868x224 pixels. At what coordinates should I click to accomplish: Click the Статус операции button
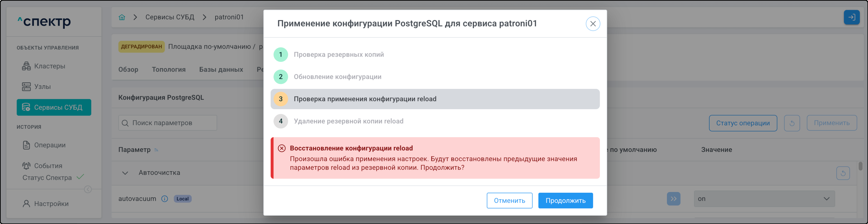click(743, 123)
